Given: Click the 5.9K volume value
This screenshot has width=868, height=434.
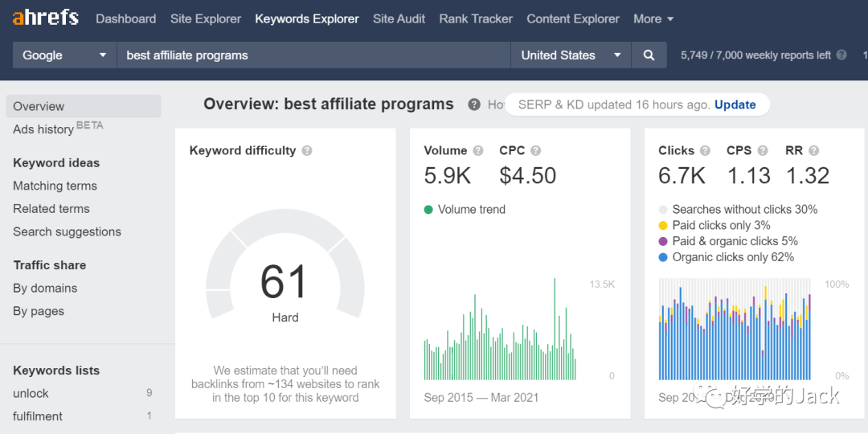Looking at the screenshot, I should coord(448,175).
